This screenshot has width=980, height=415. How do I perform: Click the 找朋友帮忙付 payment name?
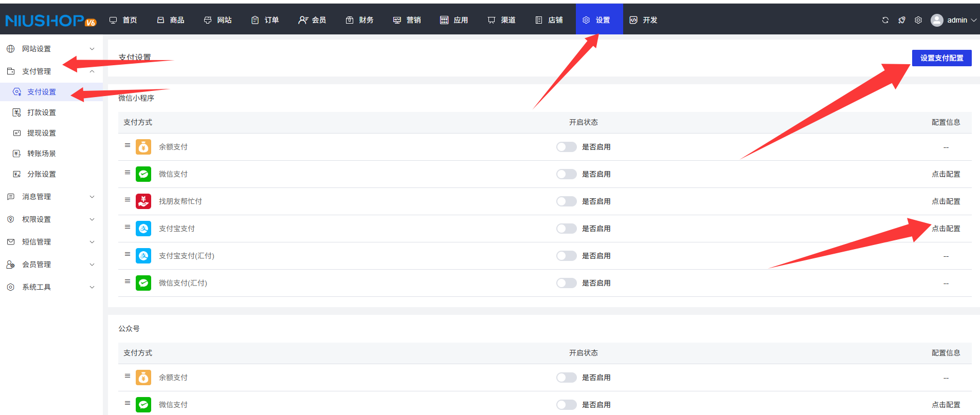[180, 201]
